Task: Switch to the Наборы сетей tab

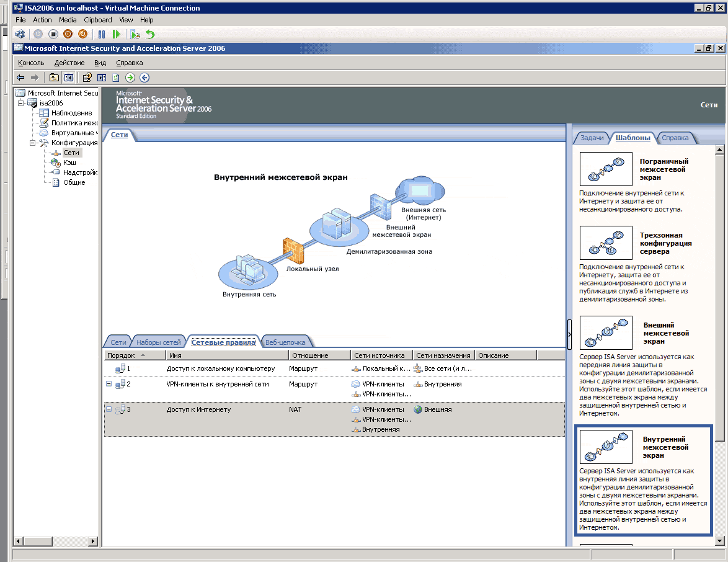Action: [x=158, y=342]
